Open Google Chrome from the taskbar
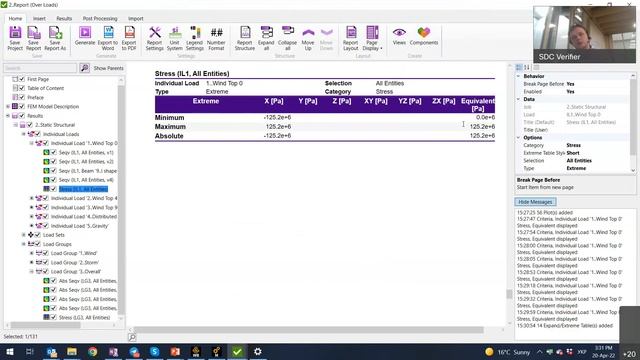The width and height of the screenshot is (640, 360). point(93,351)
